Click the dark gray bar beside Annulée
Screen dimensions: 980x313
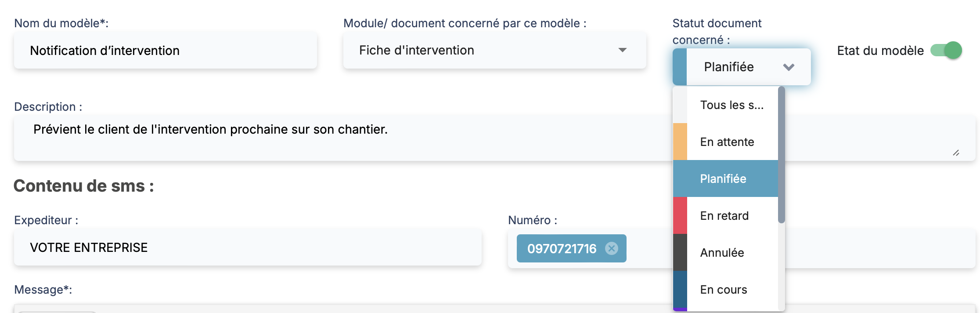680,252
